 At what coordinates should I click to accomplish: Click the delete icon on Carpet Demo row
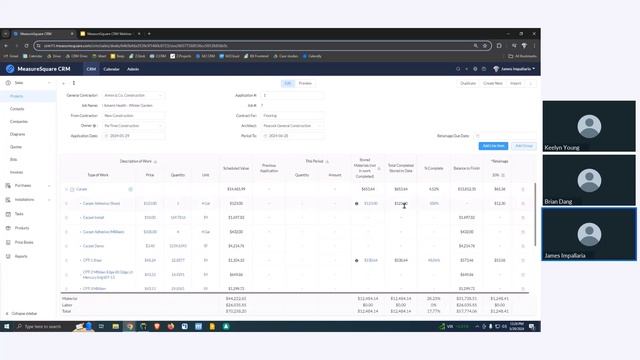click(523, 246)
